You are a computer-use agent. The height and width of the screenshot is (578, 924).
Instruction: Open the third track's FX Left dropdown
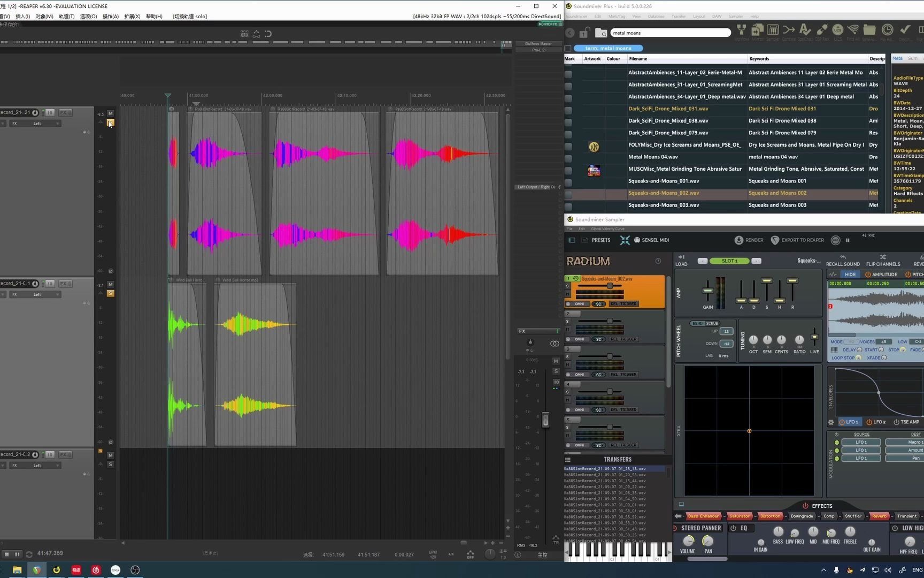point(34,466)
